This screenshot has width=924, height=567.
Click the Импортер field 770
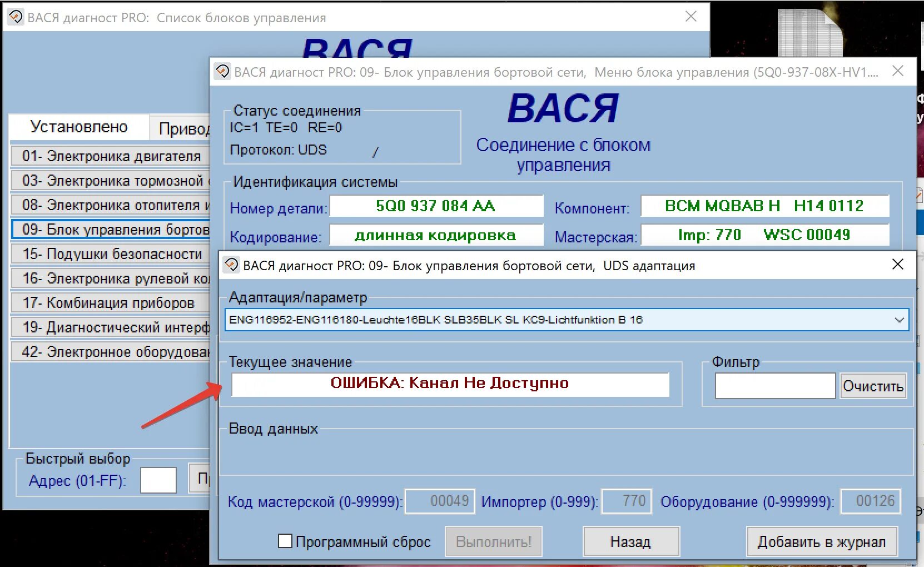click(627, 501)
